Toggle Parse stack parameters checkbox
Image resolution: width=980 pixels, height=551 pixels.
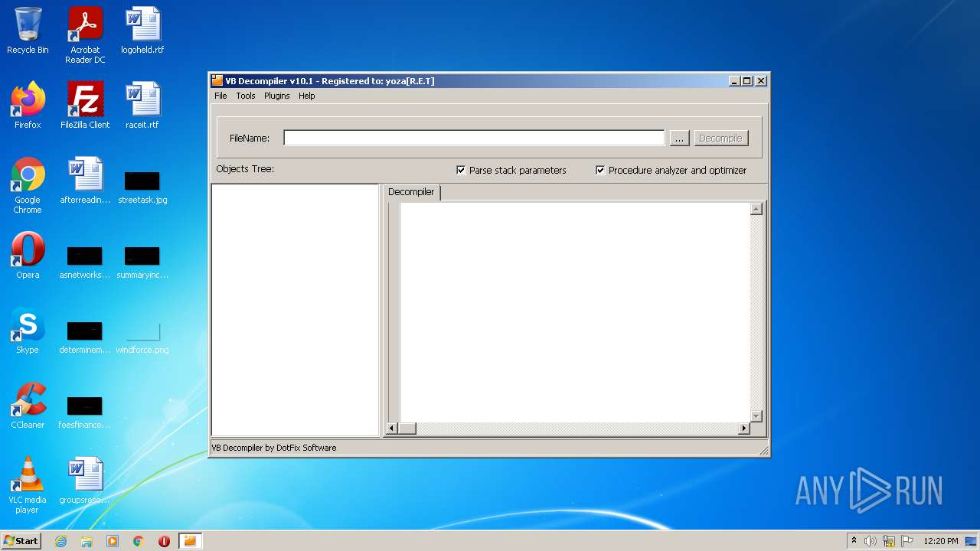tap(461, 170)
